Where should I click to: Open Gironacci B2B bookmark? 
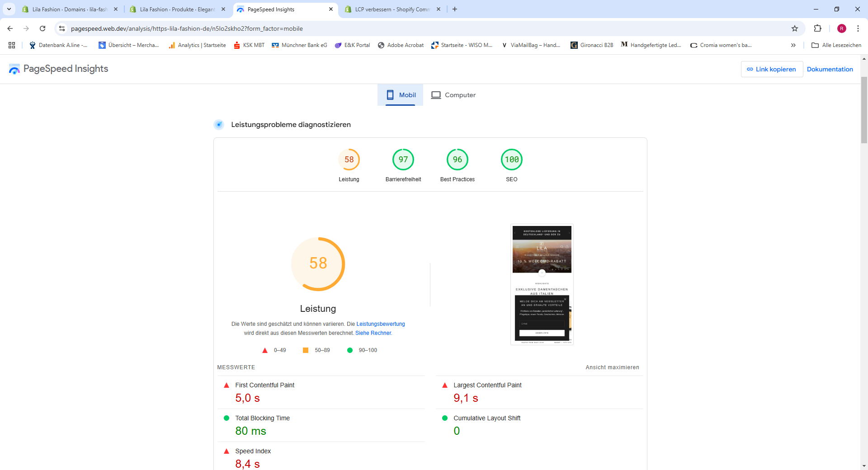[592, 45]
